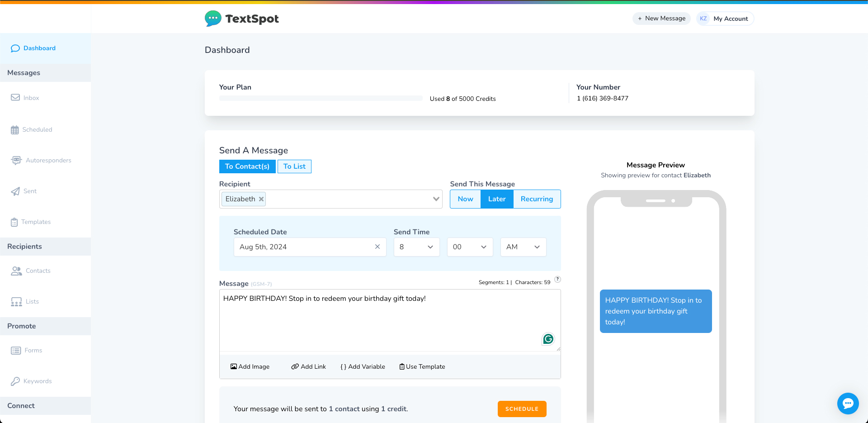This screenshot has height=423, width=868.
Task: Select the Recurring send option
Action: [x=537, y=199]
